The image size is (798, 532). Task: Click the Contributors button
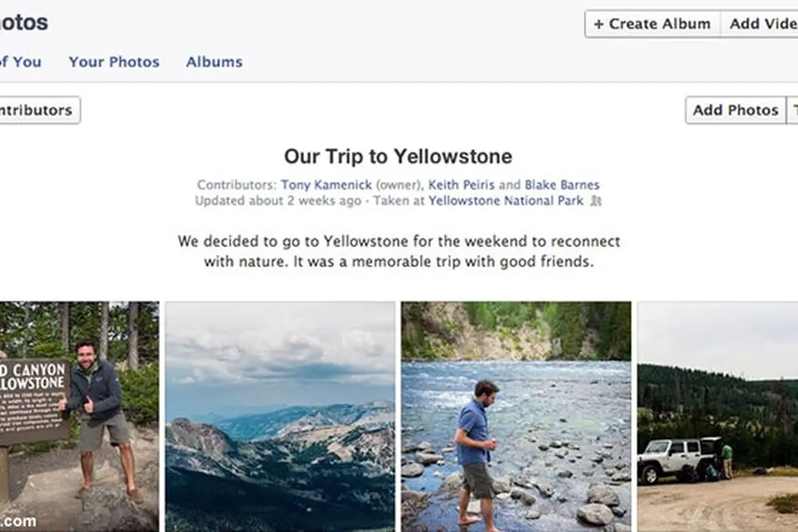pos(40,110)
